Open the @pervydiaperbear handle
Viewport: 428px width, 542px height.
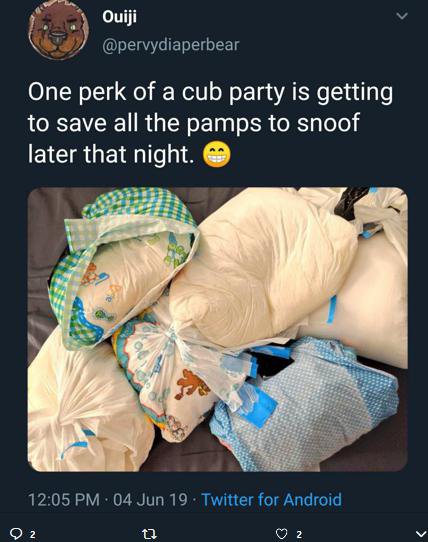[170, 46]
